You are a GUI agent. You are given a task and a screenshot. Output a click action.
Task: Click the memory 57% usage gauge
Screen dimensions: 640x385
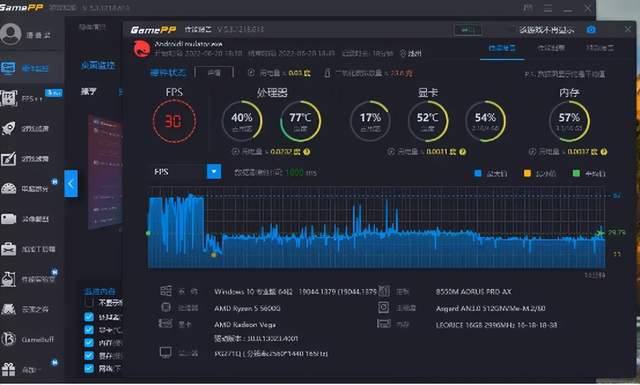pyautogui.click(x=569, y=121)
